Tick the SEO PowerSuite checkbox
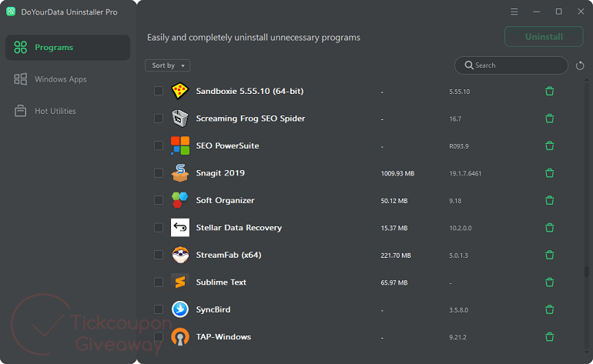This screenshot has width=593, height=364. (x=159, y=145)
